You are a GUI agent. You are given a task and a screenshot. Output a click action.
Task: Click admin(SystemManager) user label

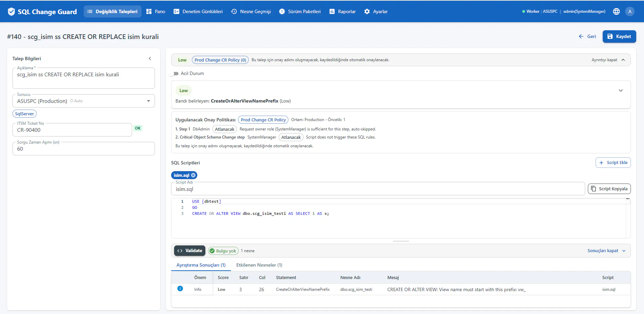(x=584, y=11)
